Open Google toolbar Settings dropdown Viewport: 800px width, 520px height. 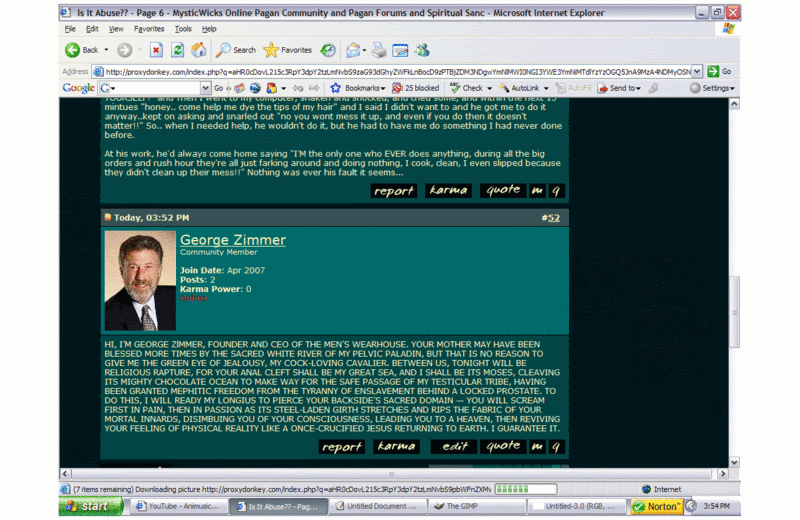pyautogui.click(x=712, y=88)
